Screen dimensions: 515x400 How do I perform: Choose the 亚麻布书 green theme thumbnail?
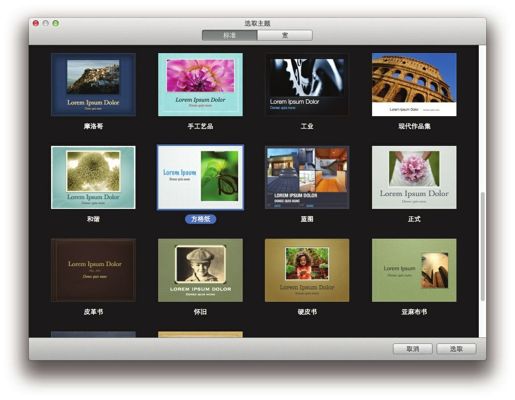tap(414, 270)
